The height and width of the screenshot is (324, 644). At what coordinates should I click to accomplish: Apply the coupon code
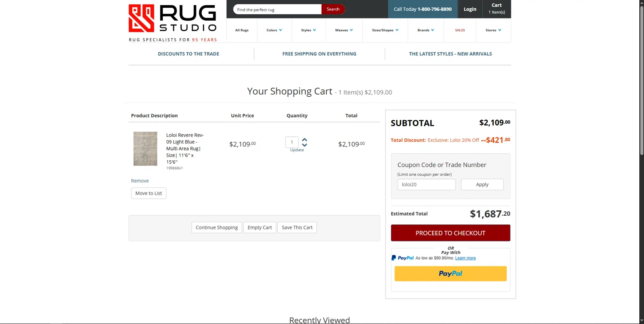pyautogui.click(x=482, y=184)
